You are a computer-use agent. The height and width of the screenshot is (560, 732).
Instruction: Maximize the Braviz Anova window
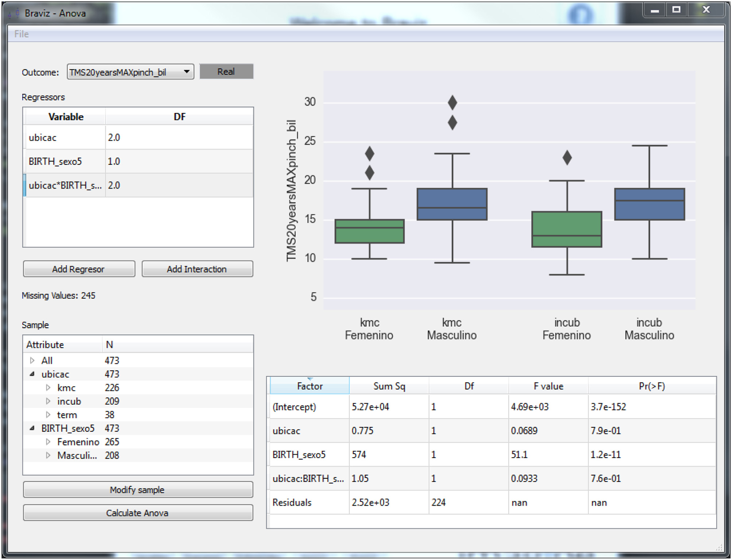click(677, 10)
